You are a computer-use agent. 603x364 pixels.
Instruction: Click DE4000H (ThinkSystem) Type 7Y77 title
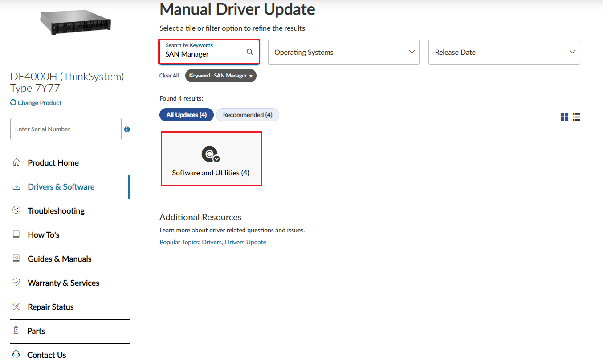click(x=70, y=82)
